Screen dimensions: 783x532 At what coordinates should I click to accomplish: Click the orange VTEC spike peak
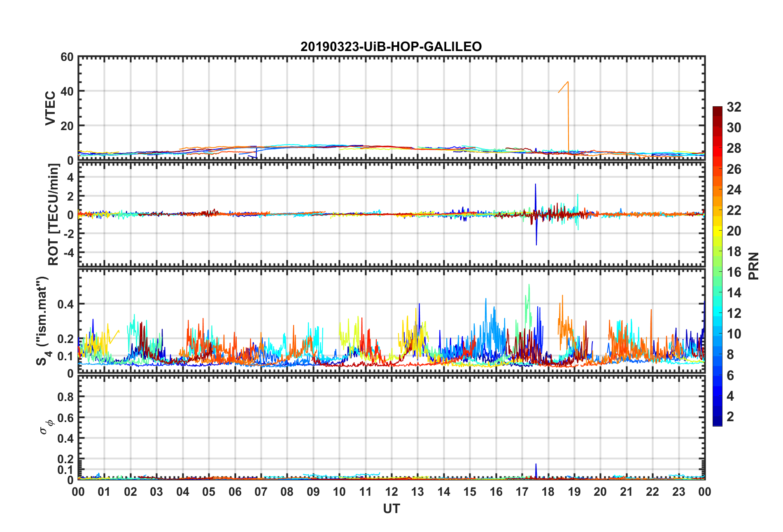coord(568,82)
